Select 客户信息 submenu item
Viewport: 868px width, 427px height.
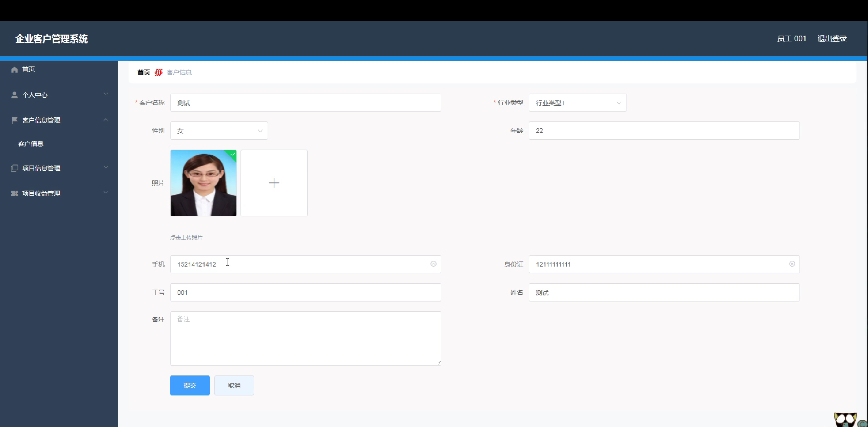point(31,144)
